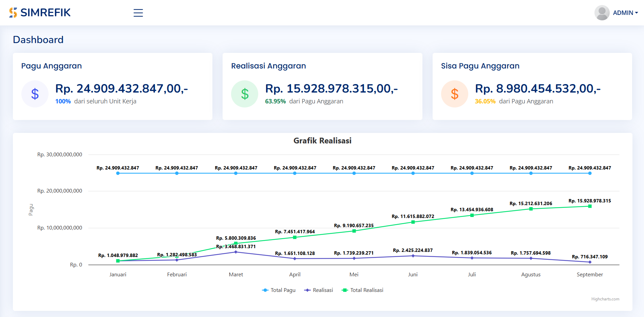Screen dimensions: 644x317
Task: Click Maret Realisasi data point
Action: [x=236, y=252]
